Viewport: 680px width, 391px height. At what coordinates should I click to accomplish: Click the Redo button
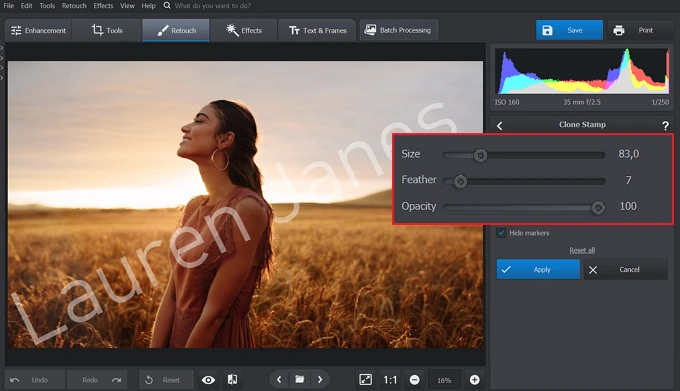click(97, 380)
